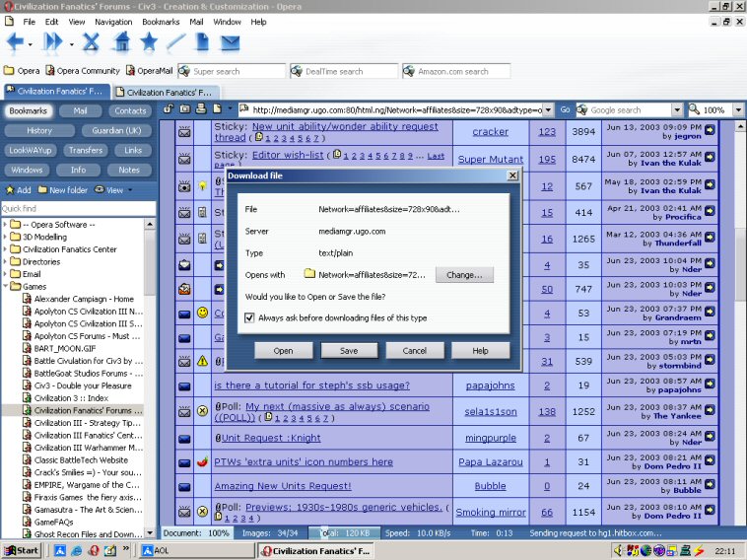The width and height of the screenshot is (747, 560).
Task: Jump to last post by papajohns arrow
Action: (x=710, y=384)
